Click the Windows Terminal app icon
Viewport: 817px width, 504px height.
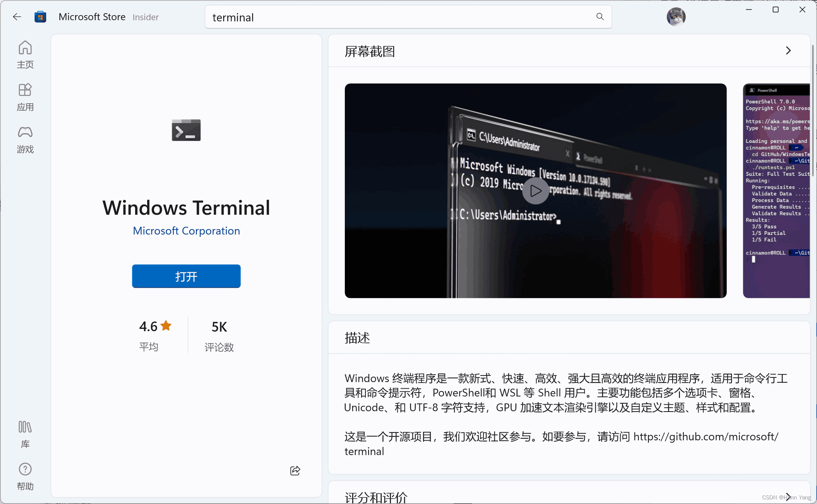click(186, 130)
